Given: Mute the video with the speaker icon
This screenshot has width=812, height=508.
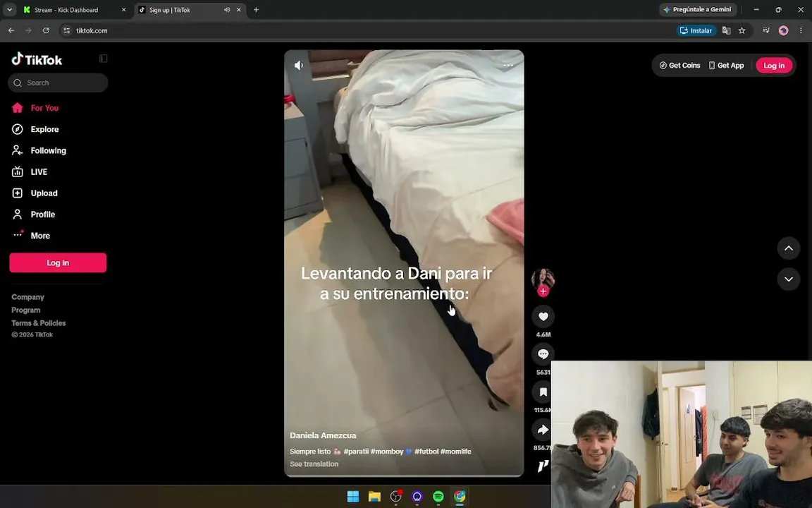Looking at the screenshot, I should point(299,66).
